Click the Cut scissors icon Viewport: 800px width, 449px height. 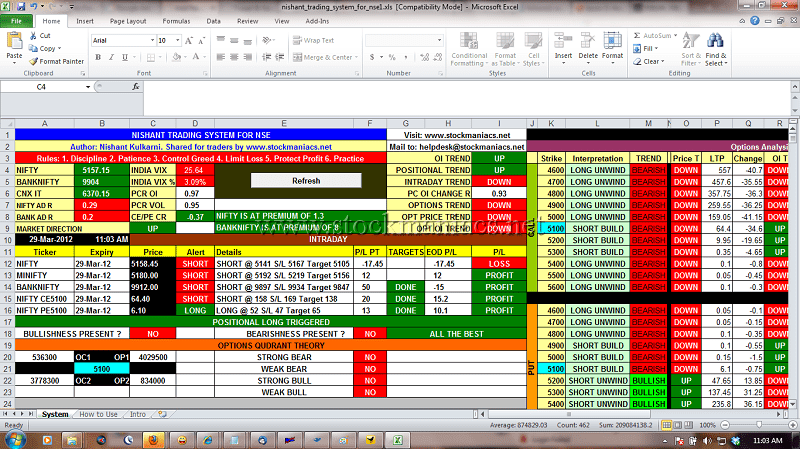point(33,35)
